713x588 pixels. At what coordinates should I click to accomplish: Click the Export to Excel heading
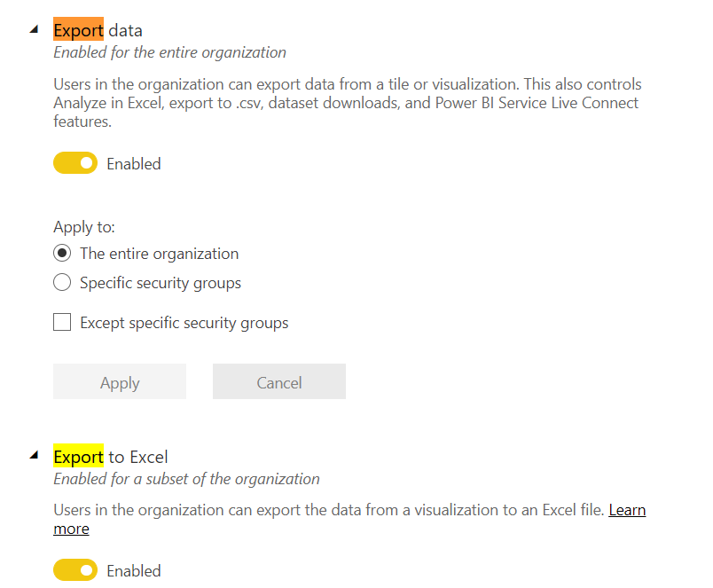tap(111, 457)
